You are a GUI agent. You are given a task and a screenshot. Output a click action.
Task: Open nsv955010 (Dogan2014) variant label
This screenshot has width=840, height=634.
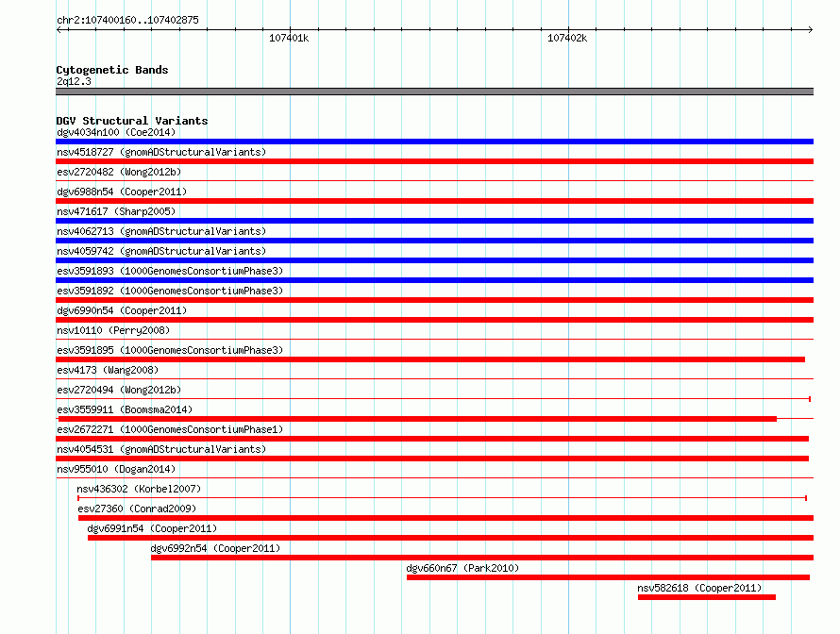(116, 469)
